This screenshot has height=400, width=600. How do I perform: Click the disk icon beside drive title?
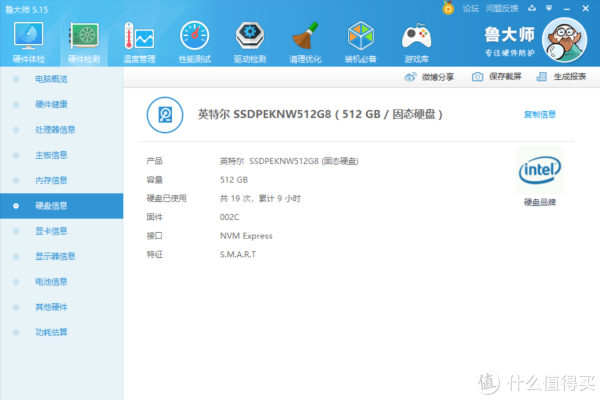(x=165, y=115)
